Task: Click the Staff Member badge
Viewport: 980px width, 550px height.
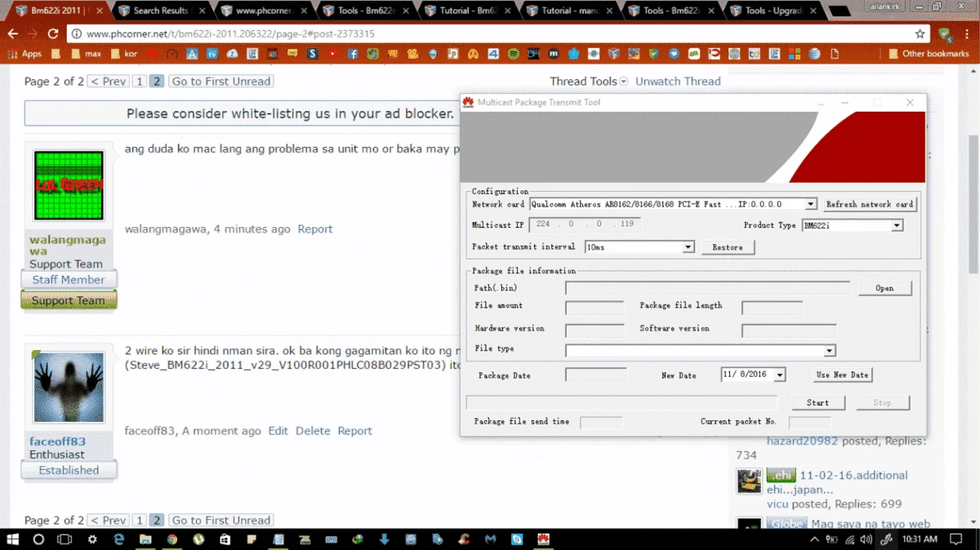Action: (x=69, y=280)
